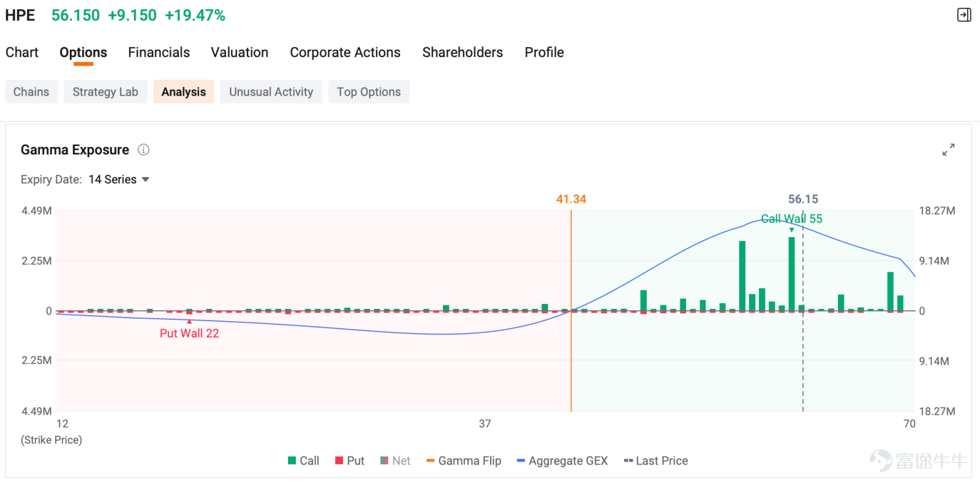Expand the Gamma Exposure chart to fullscreen
The image size is (980, 483).
coord(948,150)
